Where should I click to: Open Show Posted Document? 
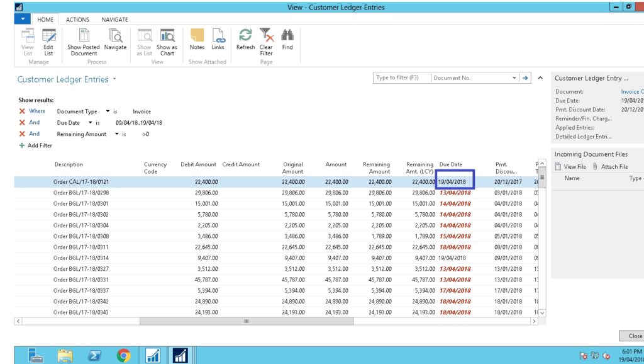(x=84, y=42)
